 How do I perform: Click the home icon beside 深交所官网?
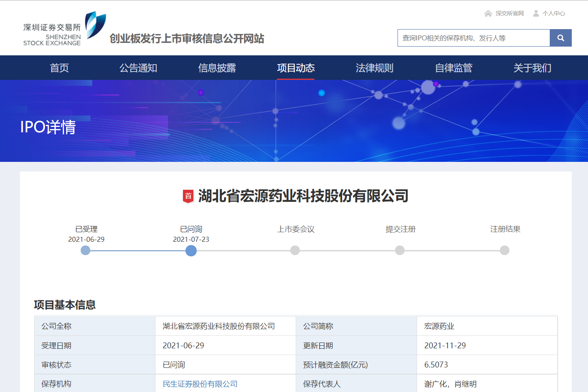[488, 13]
